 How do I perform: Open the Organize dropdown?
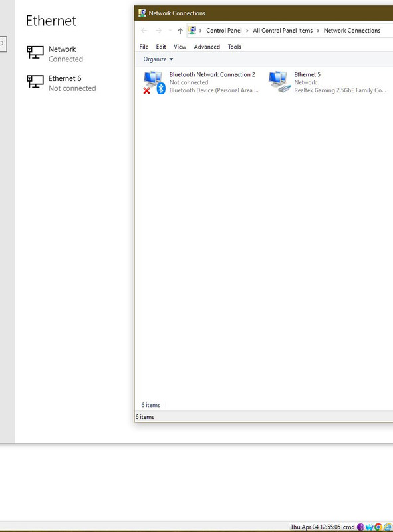tap(158, 59)
